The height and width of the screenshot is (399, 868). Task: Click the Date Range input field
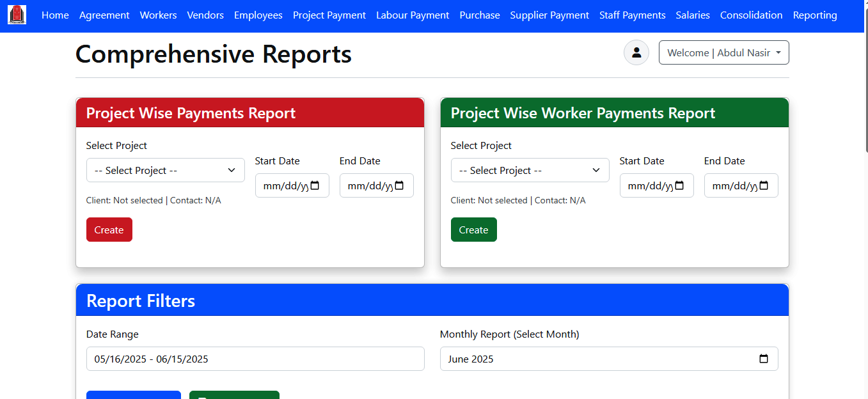click(255, 359)
